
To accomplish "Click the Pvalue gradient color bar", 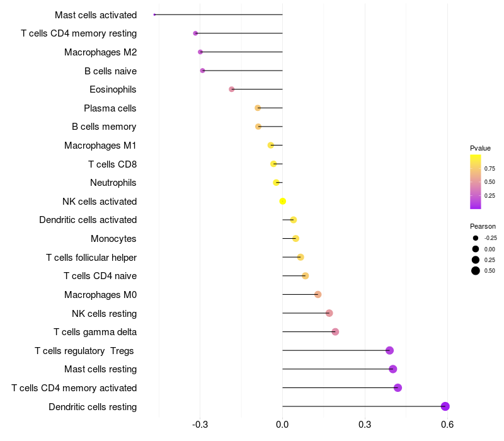I will (x=476, y=181).
